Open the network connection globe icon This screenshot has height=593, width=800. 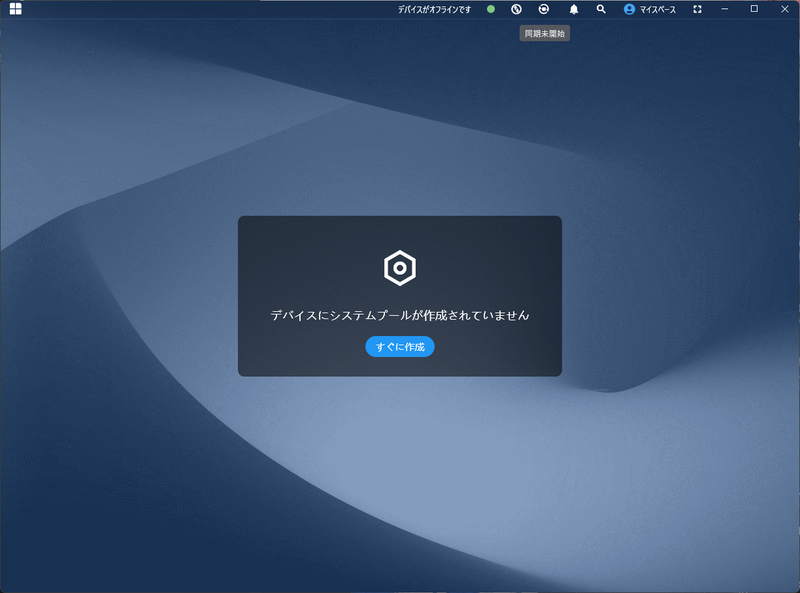pyautogui.click(x=516, y=9)
